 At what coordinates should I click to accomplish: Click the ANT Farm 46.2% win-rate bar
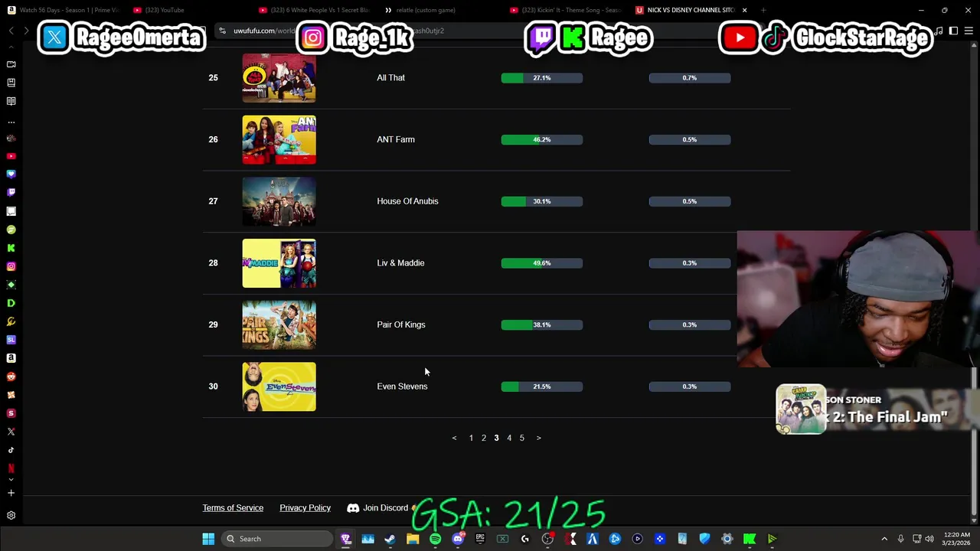pos(542,139)
